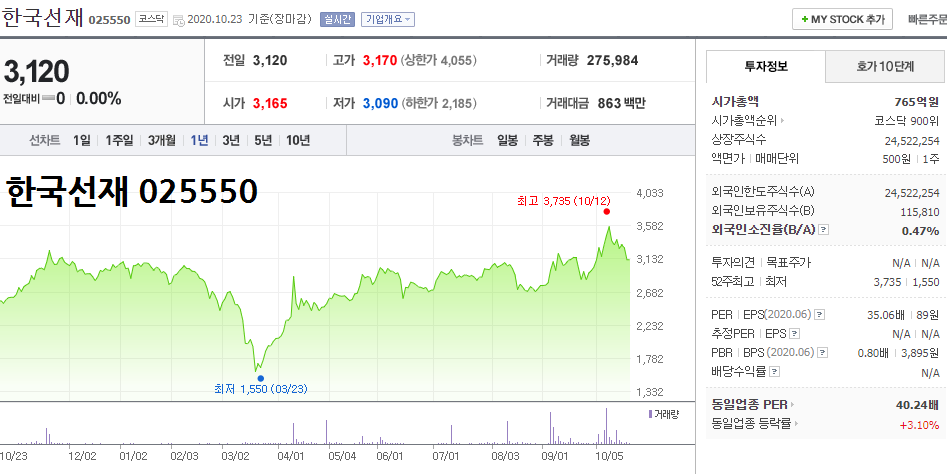This screenshot has height=474, width=947.
Task: Click the 04/01 date on the chart axis
Action: [291, 455]
